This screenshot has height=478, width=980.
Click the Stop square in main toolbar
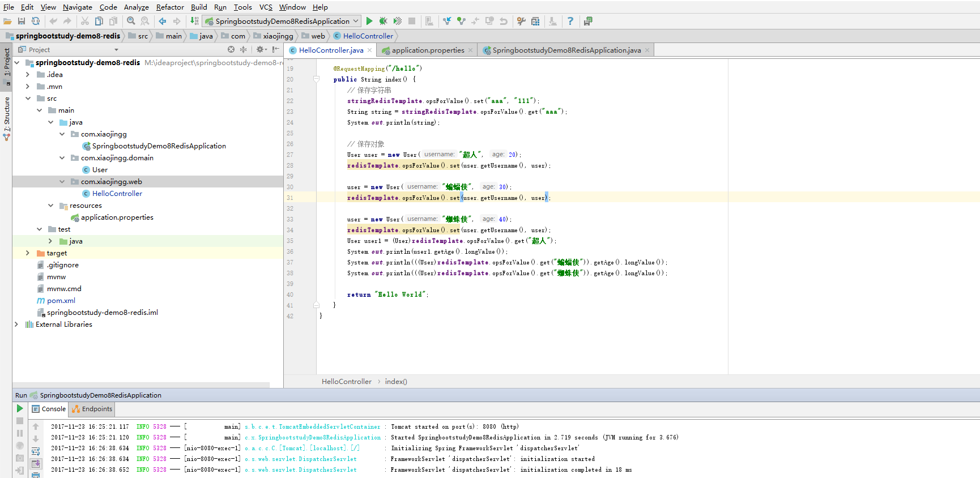click(412, 21)
